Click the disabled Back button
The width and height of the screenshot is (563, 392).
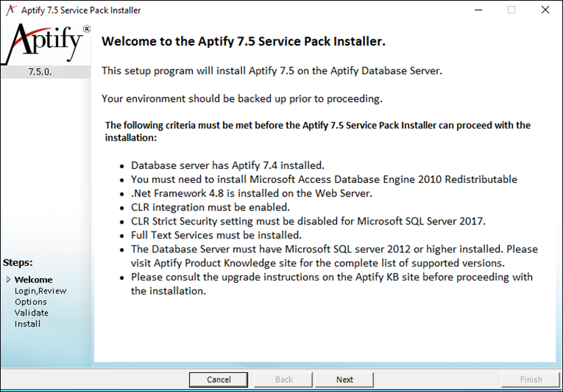pyautogui.click(x=284, y=379)
